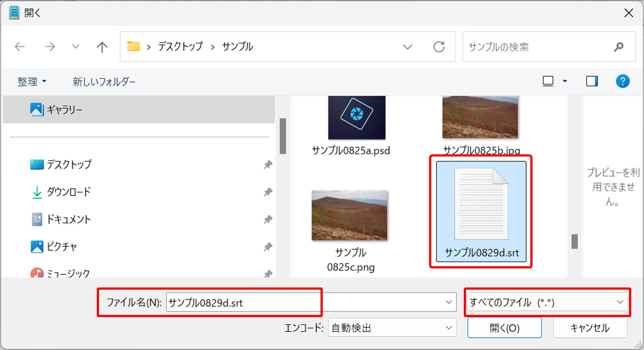Viewport: 644px width, 350px height.
Task: Select サンプル in the breadcrumb path
Action: 238,46
